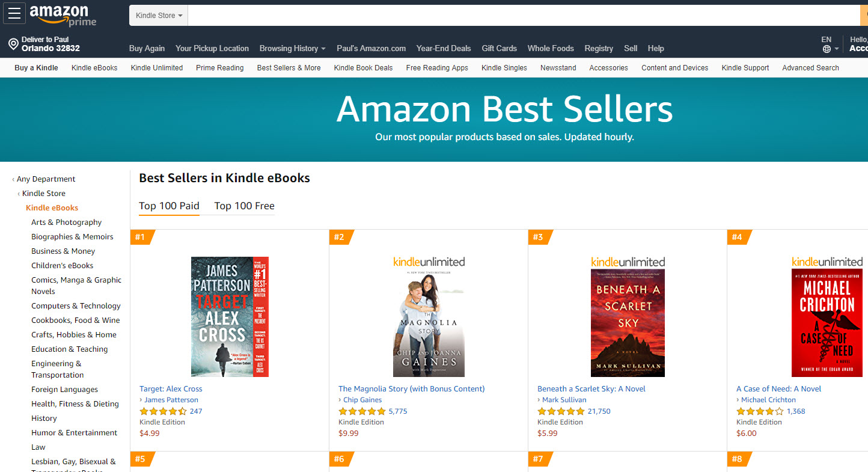The height and width of the screenshot is (472, 868).
Task: Visit the Mark Sullivan author link
Action: pyautogui.click(x=564, y=400)
